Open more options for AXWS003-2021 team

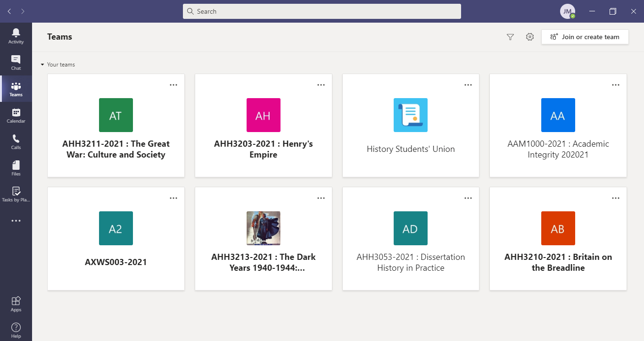(x=173, y=198)
